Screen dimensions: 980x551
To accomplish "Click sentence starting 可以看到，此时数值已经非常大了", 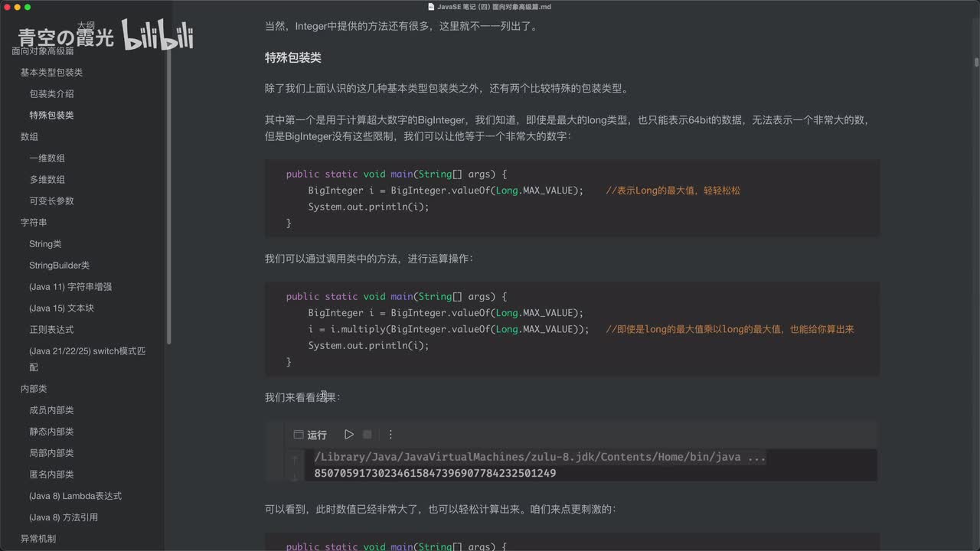I will (x=440, y=509).
